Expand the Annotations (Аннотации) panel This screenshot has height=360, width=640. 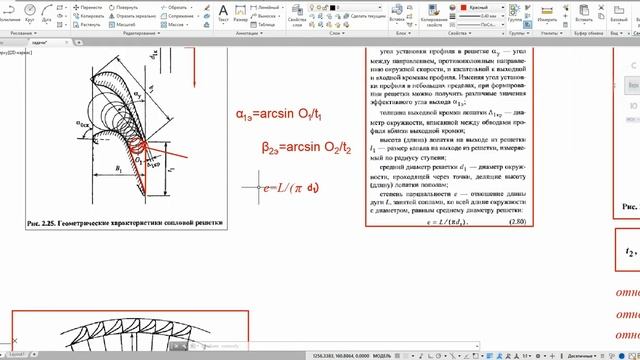pos(249,33)
